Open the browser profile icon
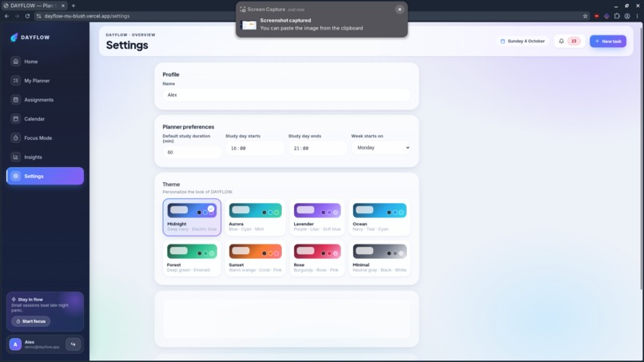644x362 pixels. 627,16
